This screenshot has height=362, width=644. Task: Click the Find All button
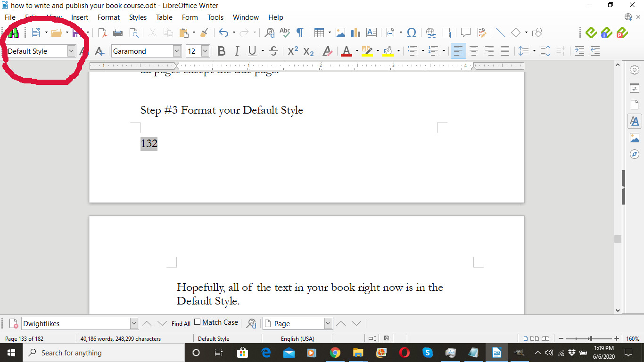click(181, 324)
